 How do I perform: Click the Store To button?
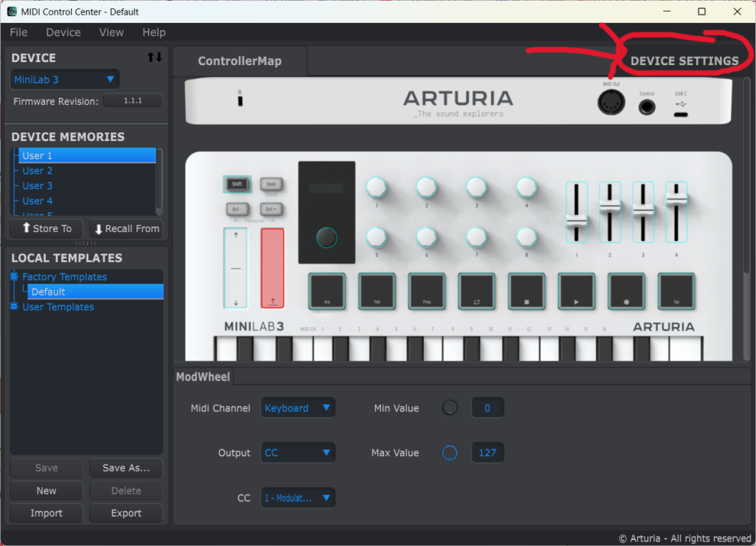(47, 228)
